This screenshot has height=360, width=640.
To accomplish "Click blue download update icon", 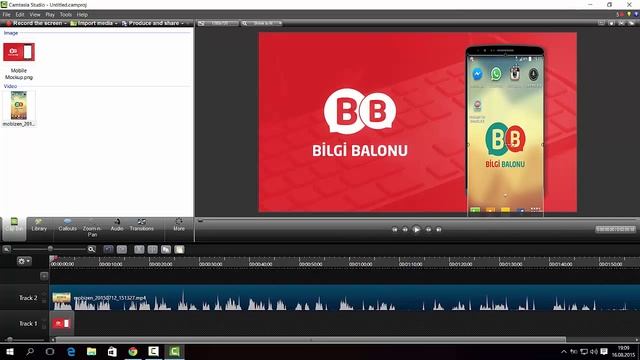I will pyautogui.click(x=636, y=14).
